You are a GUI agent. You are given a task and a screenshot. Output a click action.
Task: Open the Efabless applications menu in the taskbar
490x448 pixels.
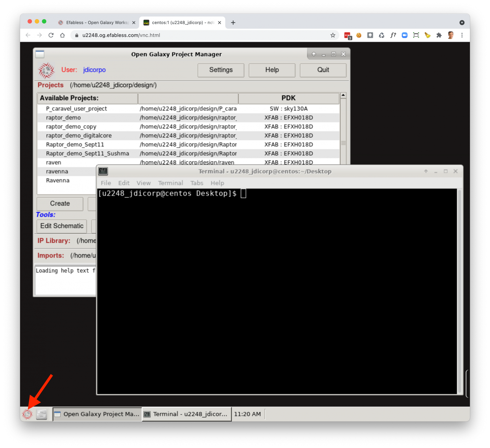(x=27, y=414)
